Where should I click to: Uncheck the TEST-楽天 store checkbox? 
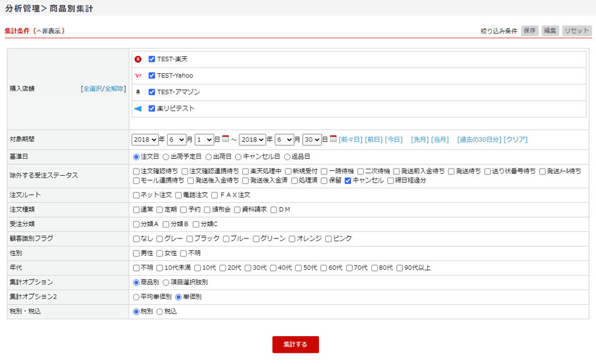[x=152, y=59]
